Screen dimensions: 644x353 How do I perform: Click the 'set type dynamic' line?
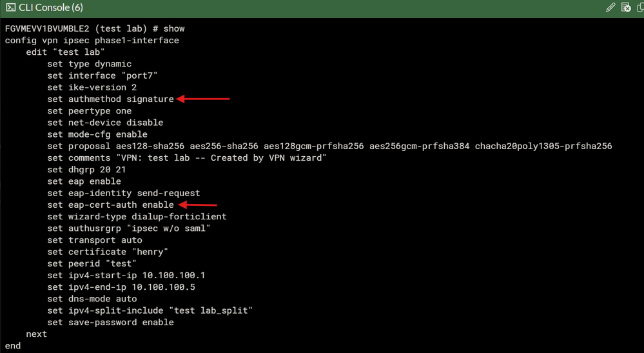pyautogui.click(x=89, y=64)
